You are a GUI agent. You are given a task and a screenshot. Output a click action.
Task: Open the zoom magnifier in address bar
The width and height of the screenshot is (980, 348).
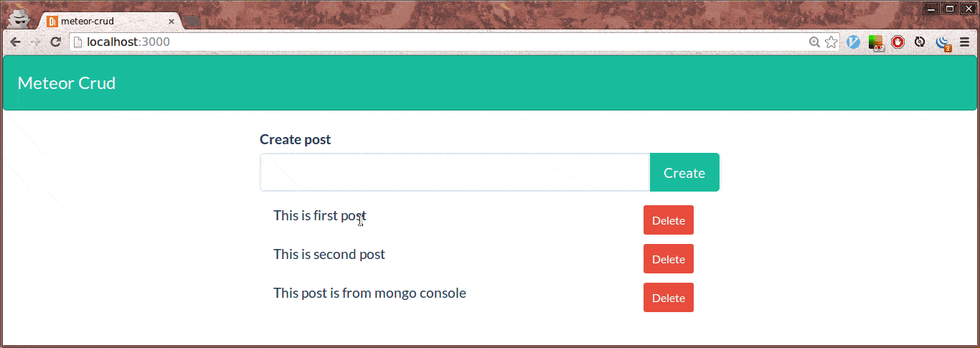coord(814,42)
